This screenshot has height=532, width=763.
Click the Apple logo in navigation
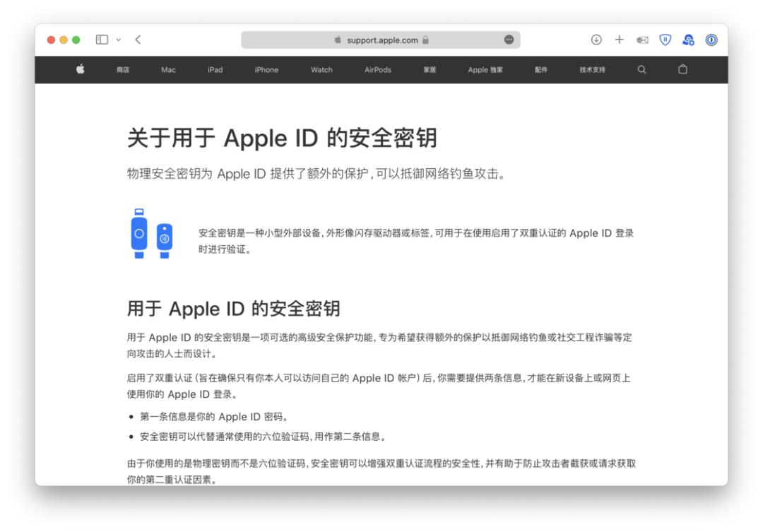(x=81, y=69)
